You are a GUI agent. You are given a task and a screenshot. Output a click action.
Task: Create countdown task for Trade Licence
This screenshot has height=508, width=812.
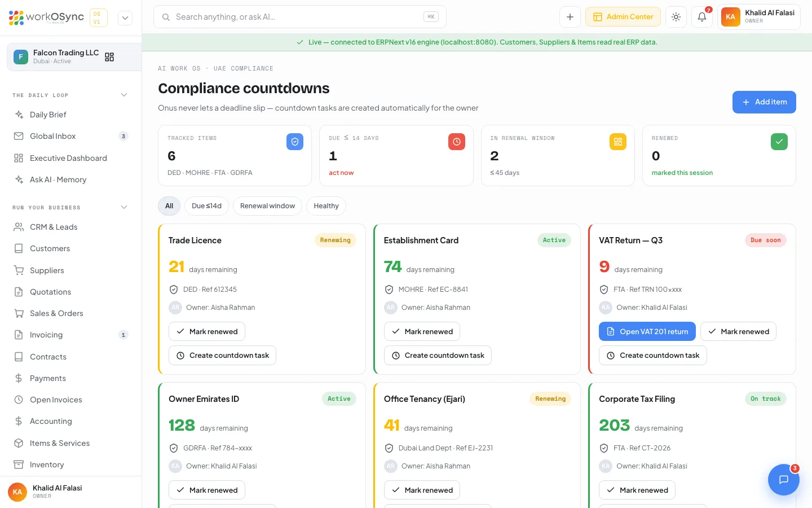(222, 355)
